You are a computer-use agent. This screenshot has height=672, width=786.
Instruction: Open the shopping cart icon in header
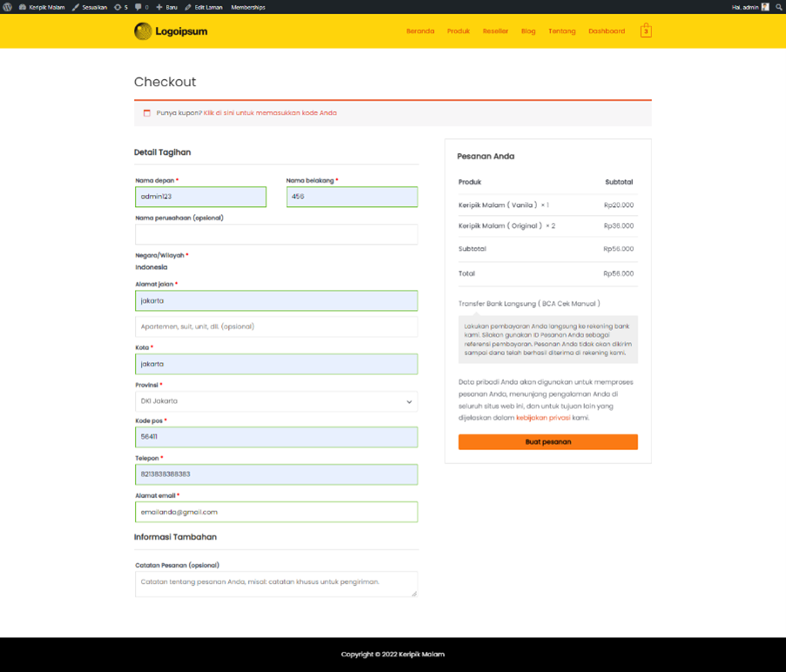point(645,31)
